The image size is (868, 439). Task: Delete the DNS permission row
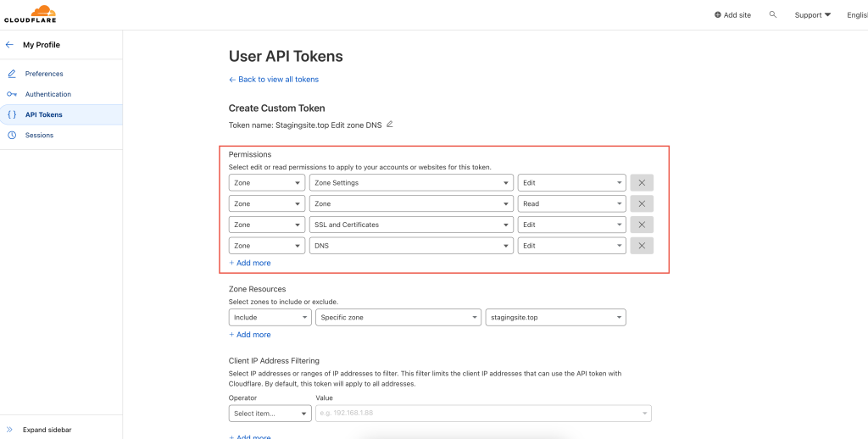coord(642,246)
